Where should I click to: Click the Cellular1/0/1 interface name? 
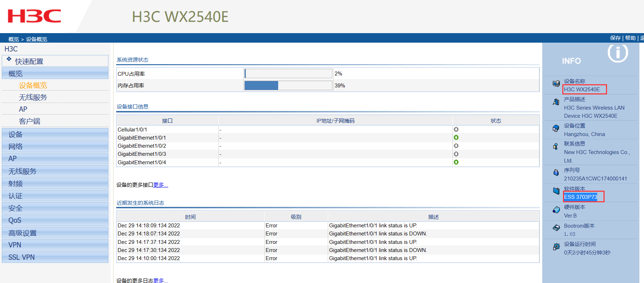point(132,129)
